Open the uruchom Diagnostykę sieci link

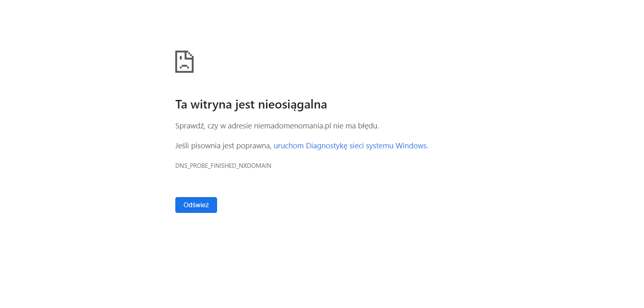tap(350, 146)
